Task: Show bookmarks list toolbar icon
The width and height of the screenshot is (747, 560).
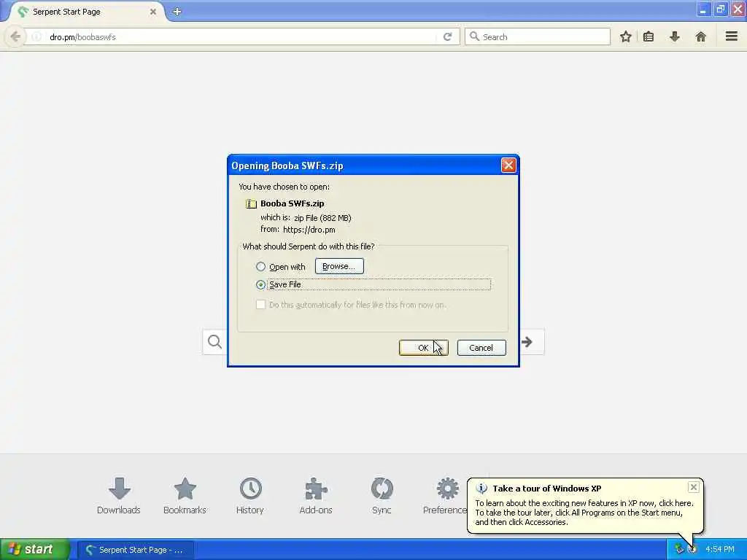Action: [649, 36]
